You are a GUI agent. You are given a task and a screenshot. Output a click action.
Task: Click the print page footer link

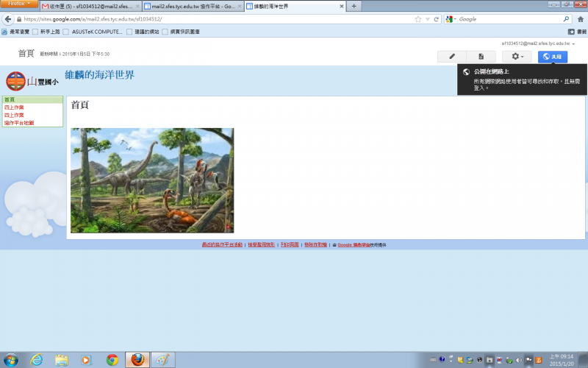[x=290, y=245]
